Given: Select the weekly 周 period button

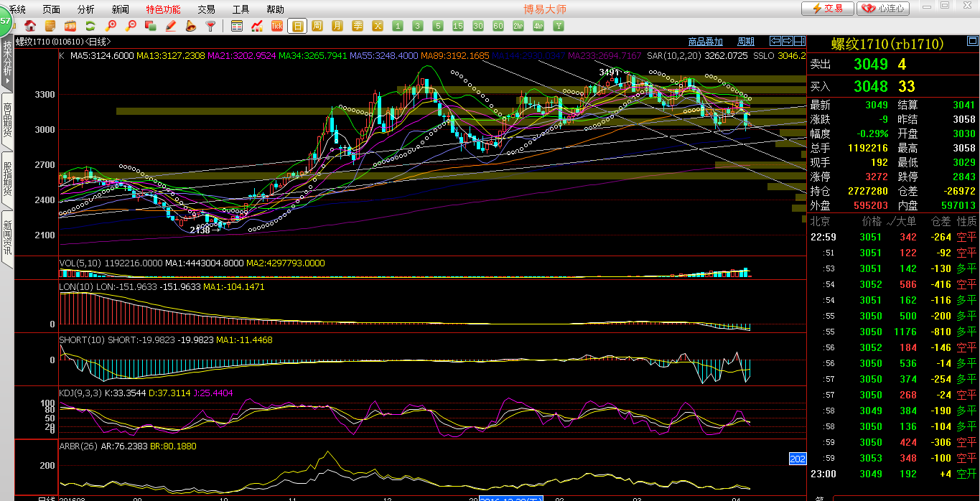Looking at the screenshot, I should coord(317,26).
